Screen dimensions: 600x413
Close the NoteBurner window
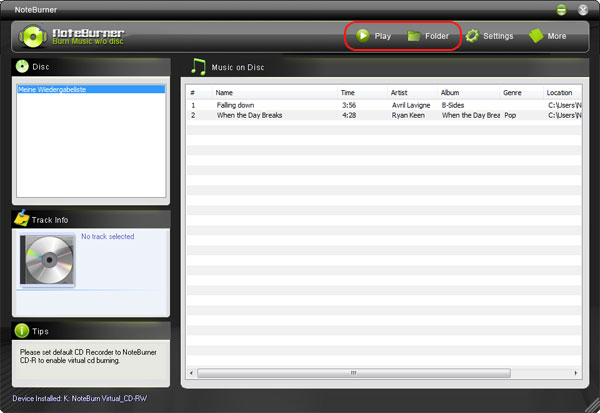[x=583, y=10]
